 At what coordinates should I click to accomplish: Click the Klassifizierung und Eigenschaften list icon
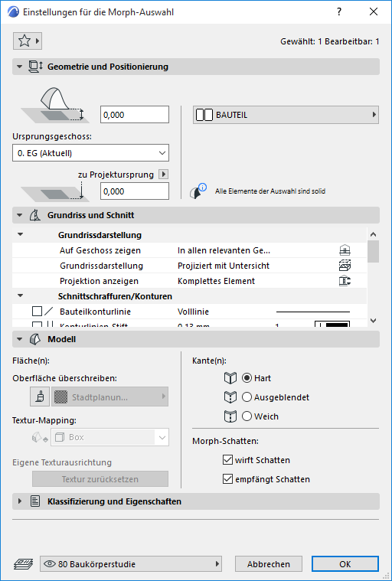(x=35, y=501)
